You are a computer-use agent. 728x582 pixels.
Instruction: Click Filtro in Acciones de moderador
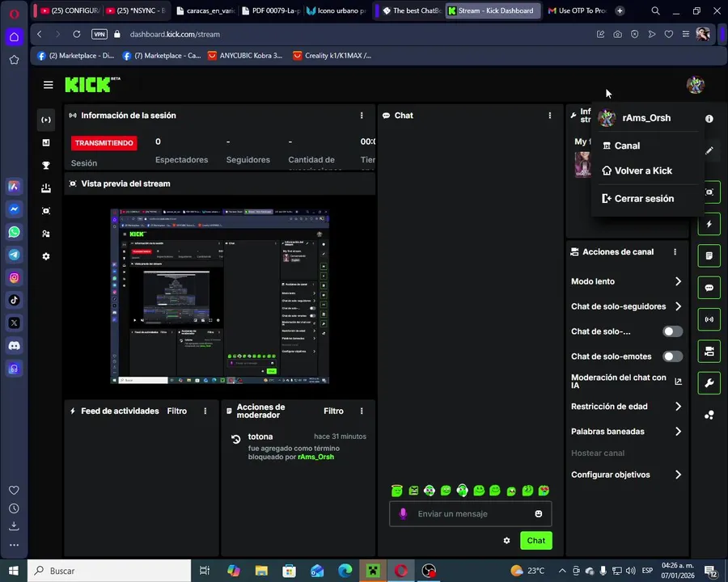(x=333, y=411)
